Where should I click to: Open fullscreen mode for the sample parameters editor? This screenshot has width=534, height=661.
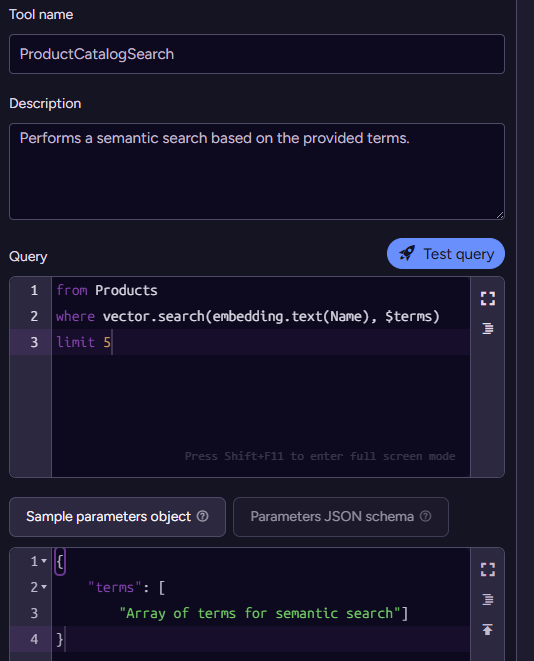click(x=488, y=570)
